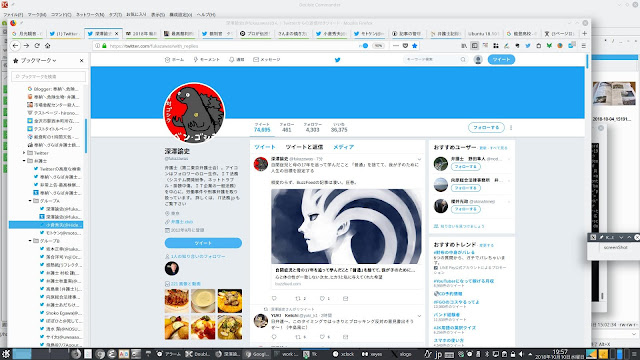Close the bookmarks sidebar
640x360 pixels.
82,60
